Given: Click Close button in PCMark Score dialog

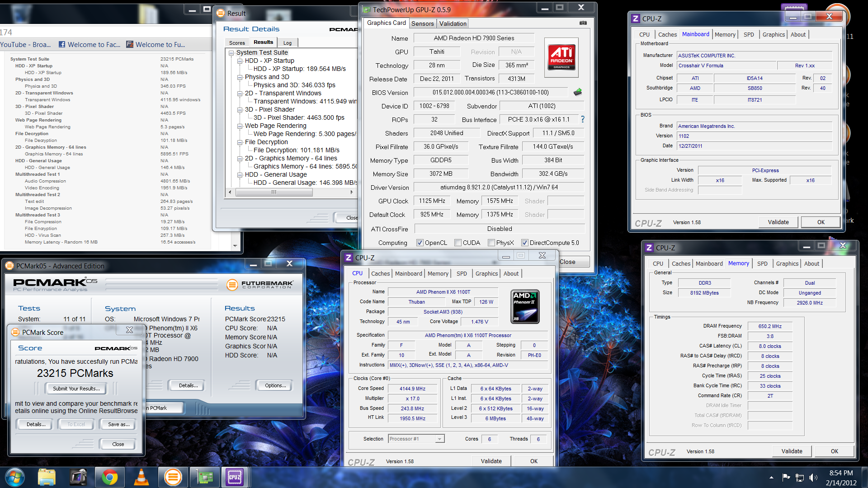Looking at the screenshot, I should 118,444.
